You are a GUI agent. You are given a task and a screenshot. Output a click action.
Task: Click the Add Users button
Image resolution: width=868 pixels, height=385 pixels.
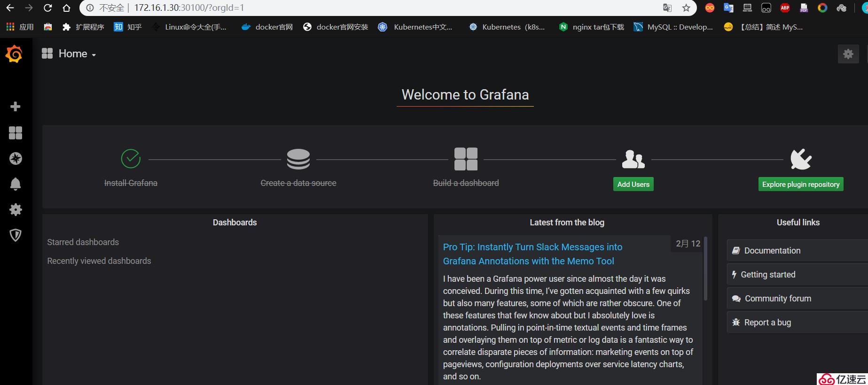[633, 184]
